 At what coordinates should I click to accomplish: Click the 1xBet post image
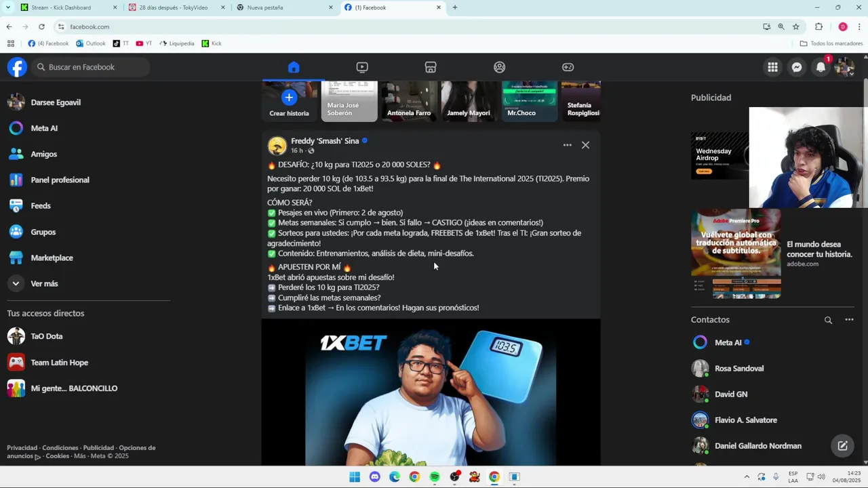[431, 392]
